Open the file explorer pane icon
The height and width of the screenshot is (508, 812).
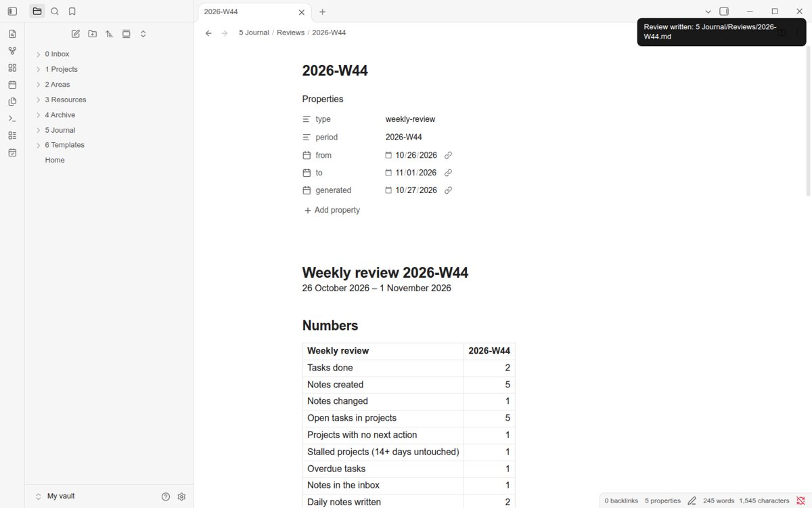(37, 12)
